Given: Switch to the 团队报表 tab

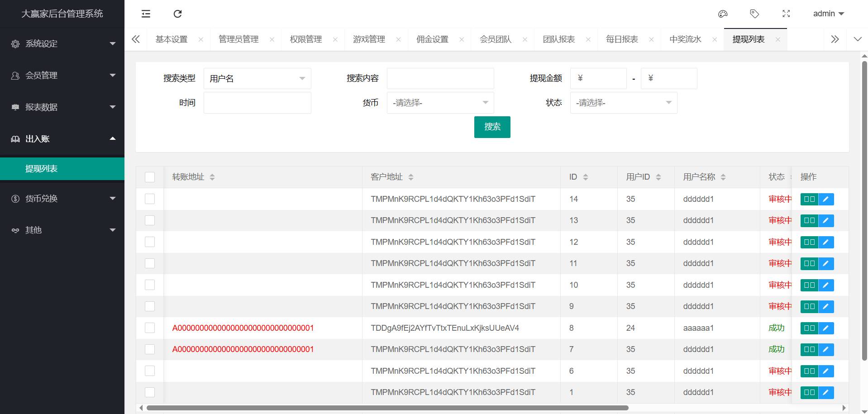Looking at the screenshot, I should click(559, 39).
